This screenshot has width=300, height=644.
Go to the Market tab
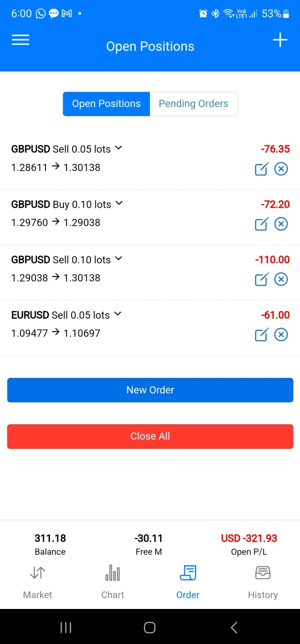click(37, 582)
